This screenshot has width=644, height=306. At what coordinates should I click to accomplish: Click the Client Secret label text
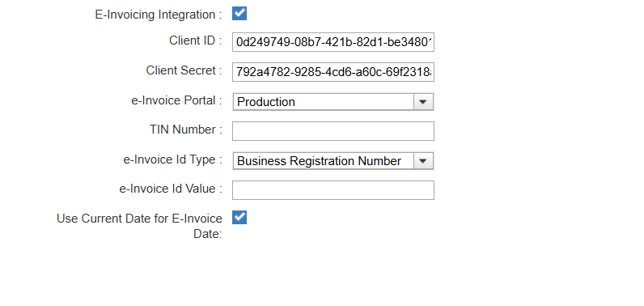pyautogui.click(x=184, y=70)
